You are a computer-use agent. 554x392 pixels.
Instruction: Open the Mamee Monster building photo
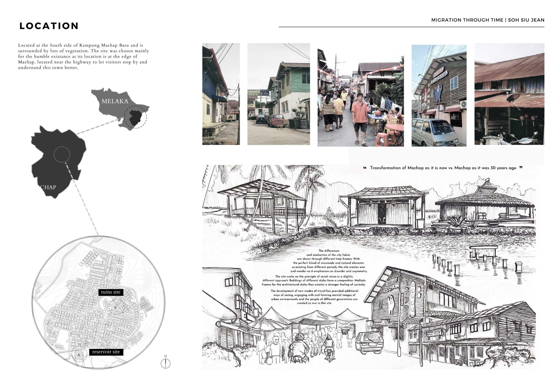(x=439, y=96)
